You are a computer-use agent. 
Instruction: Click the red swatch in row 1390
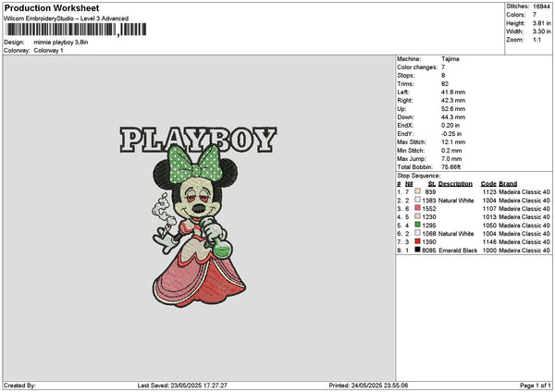pos(418,241)
